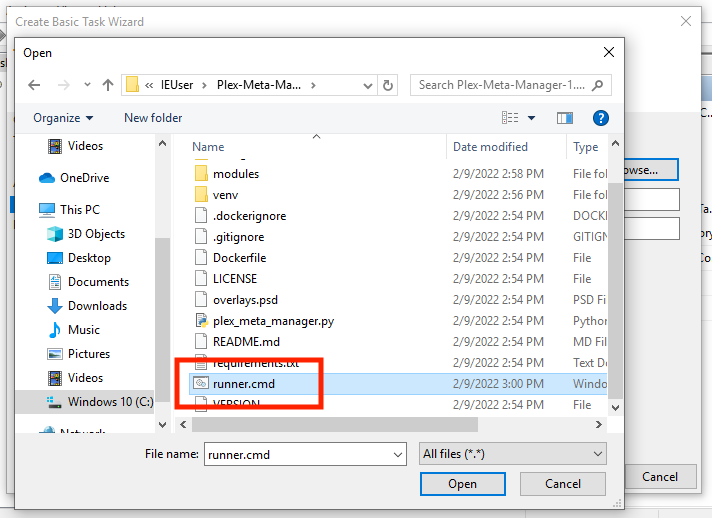Expand the address bar history dropdown

pos(368,85)
